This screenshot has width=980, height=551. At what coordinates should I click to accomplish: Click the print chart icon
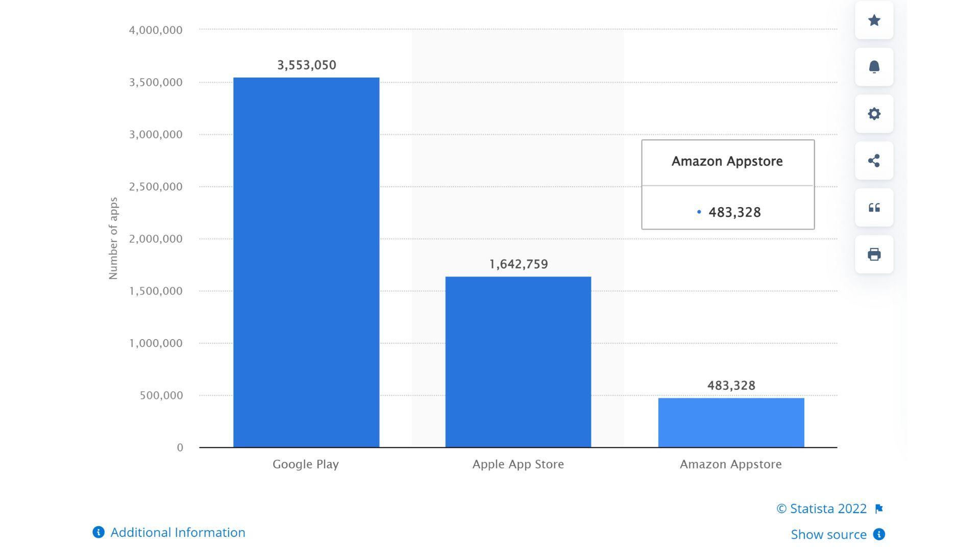[x=874, y=254]
